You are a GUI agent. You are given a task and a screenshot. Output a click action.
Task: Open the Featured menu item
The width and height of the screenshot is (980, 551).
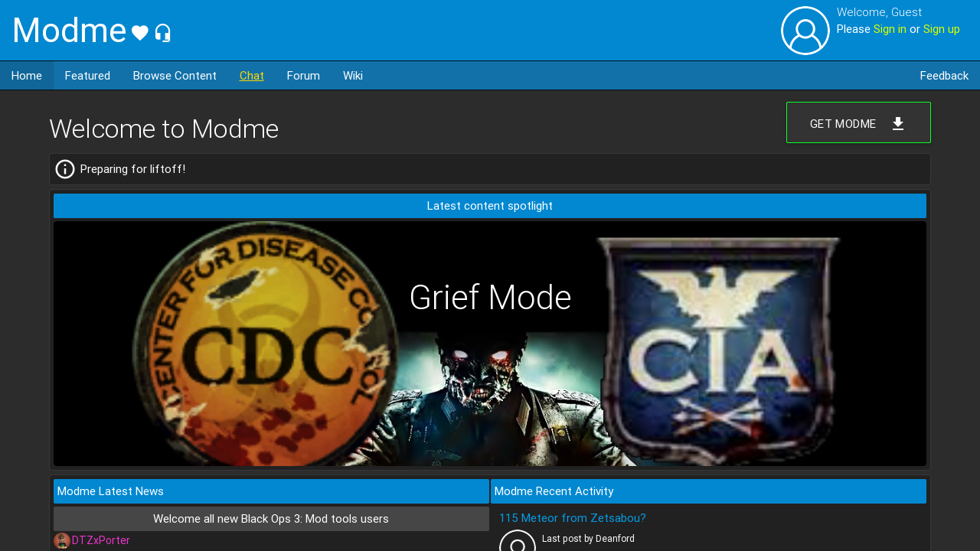(x=87, y=76)
